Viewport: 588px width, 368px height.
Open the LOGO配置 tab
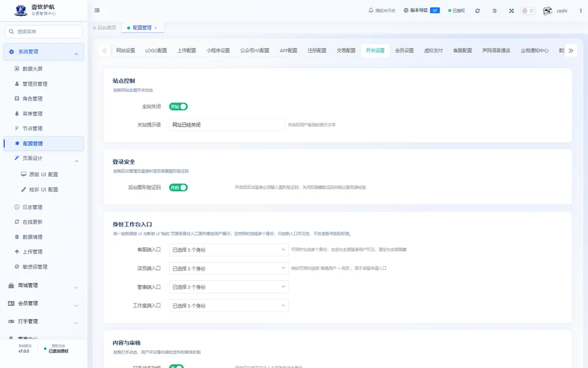click(x=156, y=50)
